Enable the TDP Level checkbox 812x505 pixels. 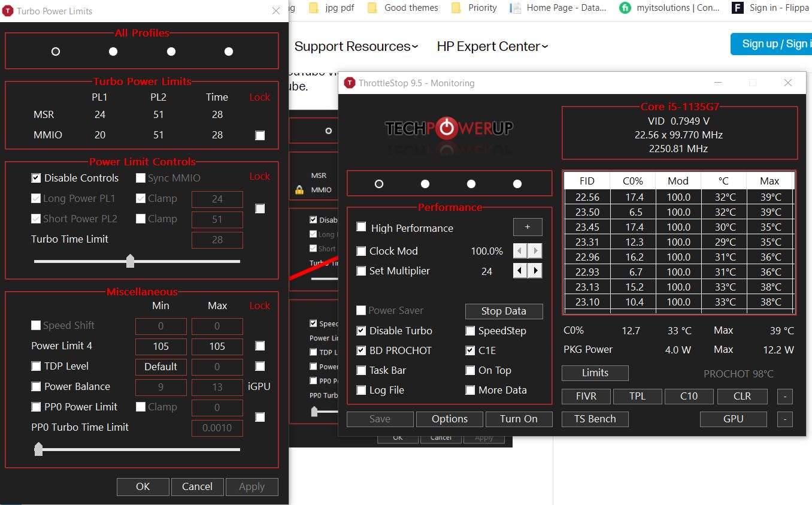36,366
